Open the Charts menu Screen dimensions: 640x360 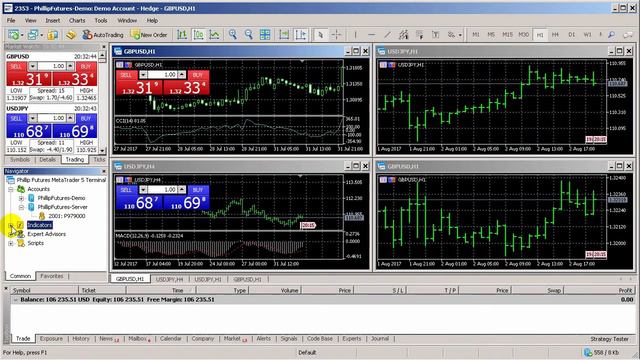click(x=77, y=20)
